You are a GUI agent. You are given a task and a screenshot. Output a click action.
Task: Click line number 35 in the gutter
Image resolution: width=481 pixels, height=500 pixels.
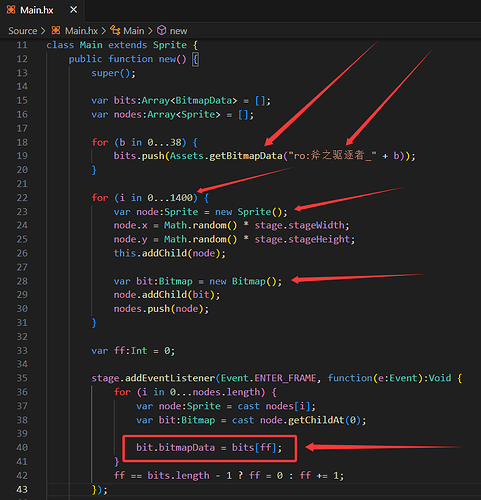(x=22, y=378)
